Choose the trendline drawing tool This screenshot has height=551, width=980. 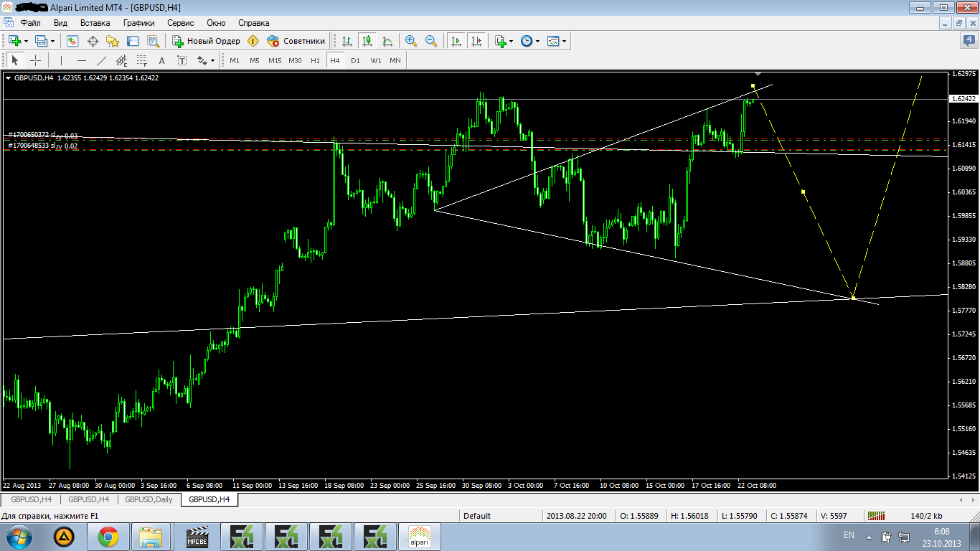[102, 60]
